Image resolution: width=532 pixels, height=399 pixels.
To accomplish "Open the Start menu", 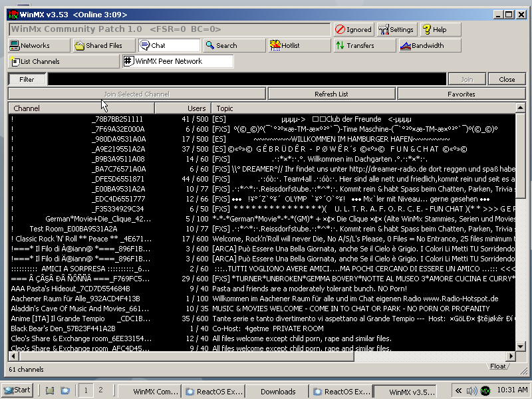I will coord(17,390).
